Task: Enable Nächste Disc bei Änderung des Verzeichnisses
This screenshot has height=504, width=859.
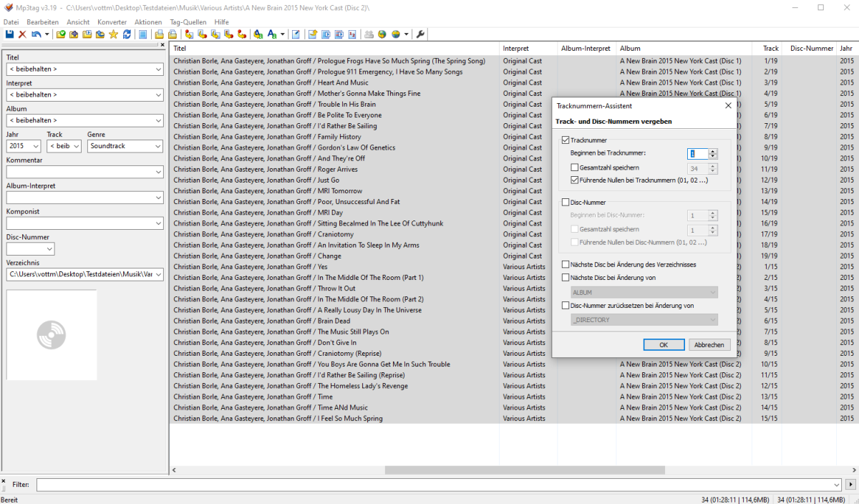Action: [x=566, y=264]
